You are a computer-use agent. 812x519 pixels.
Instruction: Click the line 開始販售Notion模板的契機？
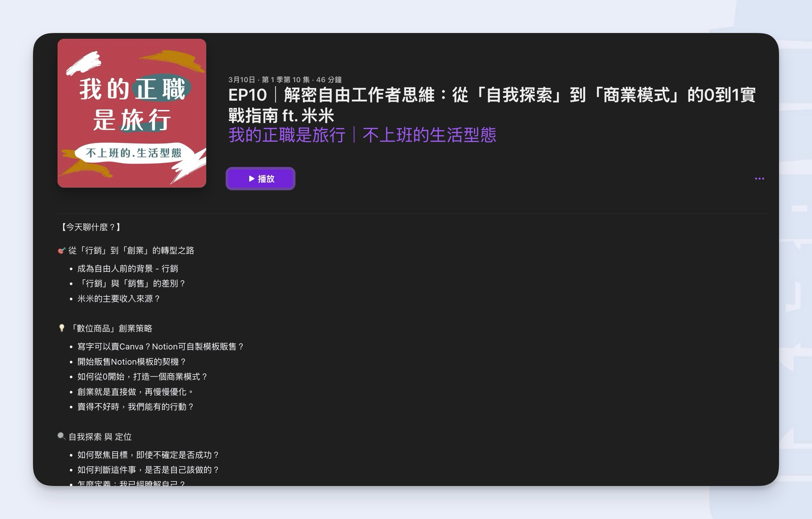point(132,362)
